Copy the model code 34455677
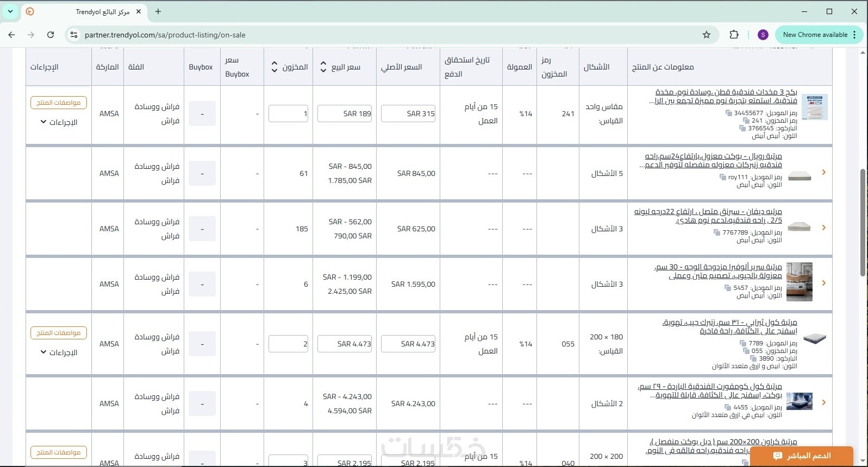The height and width of the screenshot is (467, 868). click(729, 113)
